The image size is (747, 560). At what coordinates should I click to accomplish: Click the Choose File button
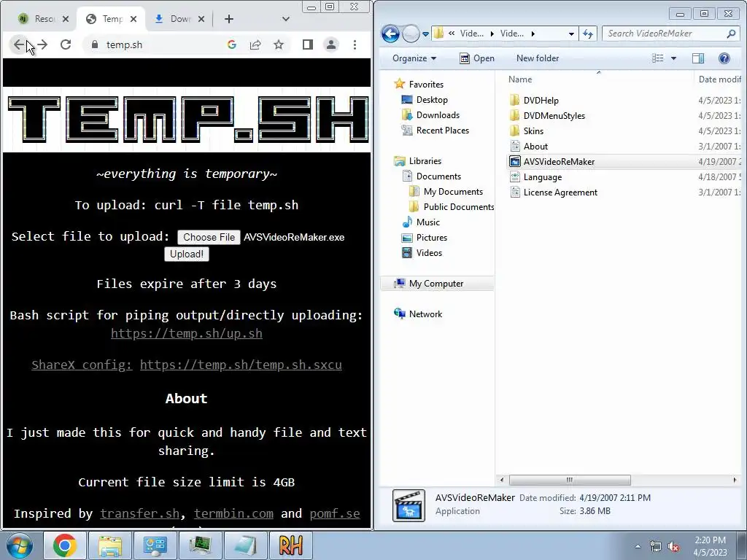coord(209,237)
